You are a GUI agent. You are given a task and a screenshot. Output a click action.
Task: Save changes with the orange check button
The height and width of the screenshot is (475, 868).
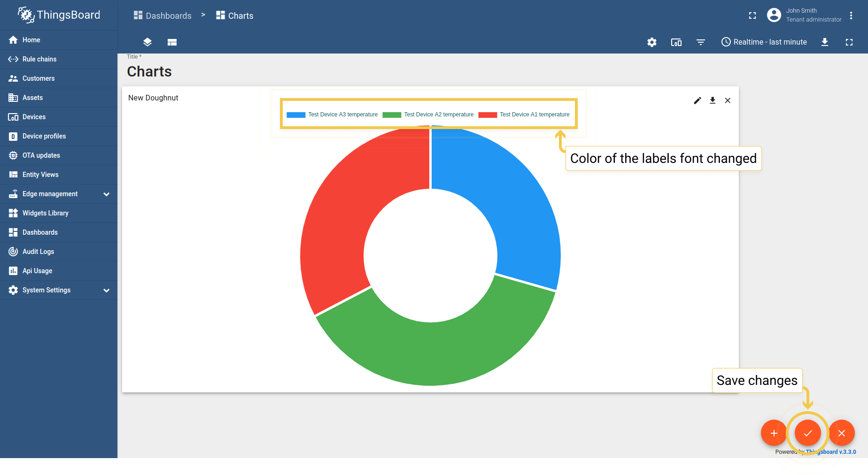(808, 433)
